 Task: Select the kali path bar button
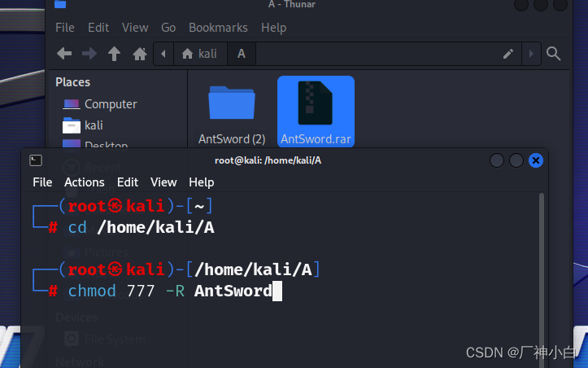[200, 54]
